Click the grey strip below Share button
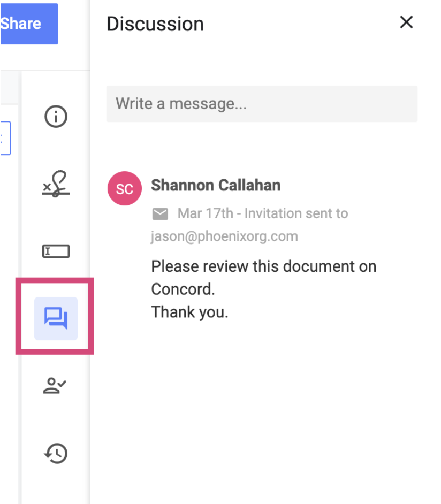Viewport: 441px width, 504px height. click(x=9, y=87)
